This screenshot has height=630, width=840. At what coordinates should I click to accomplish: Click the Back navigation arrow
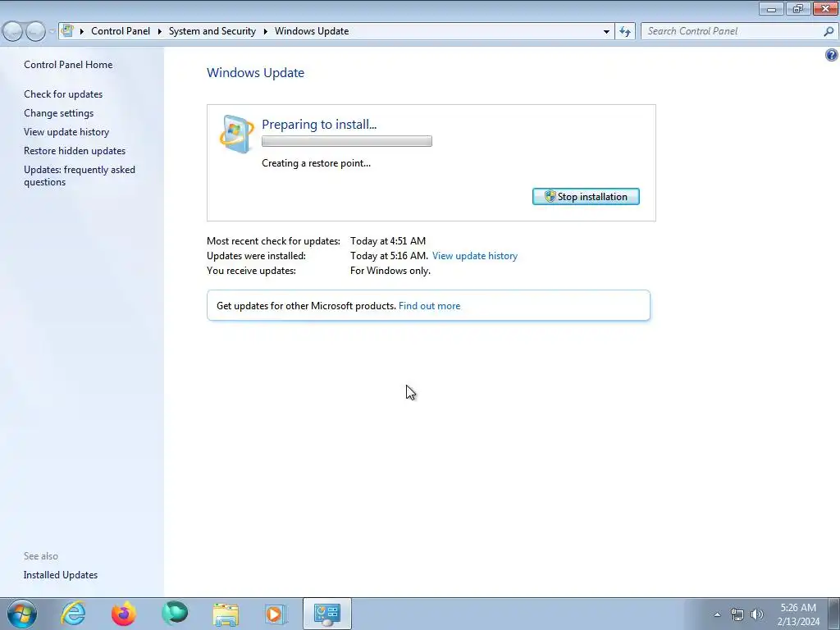click(x=12, y=32)
